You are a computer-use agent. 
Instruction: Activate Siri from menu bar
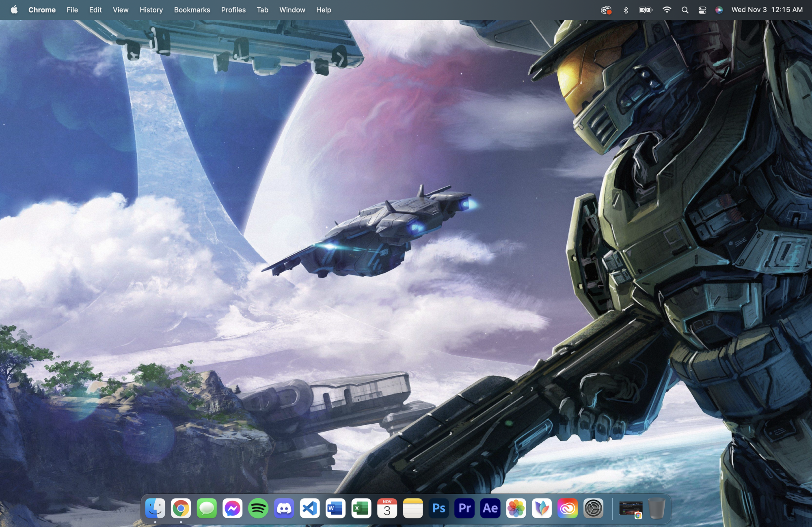click(x=719, y=10)
